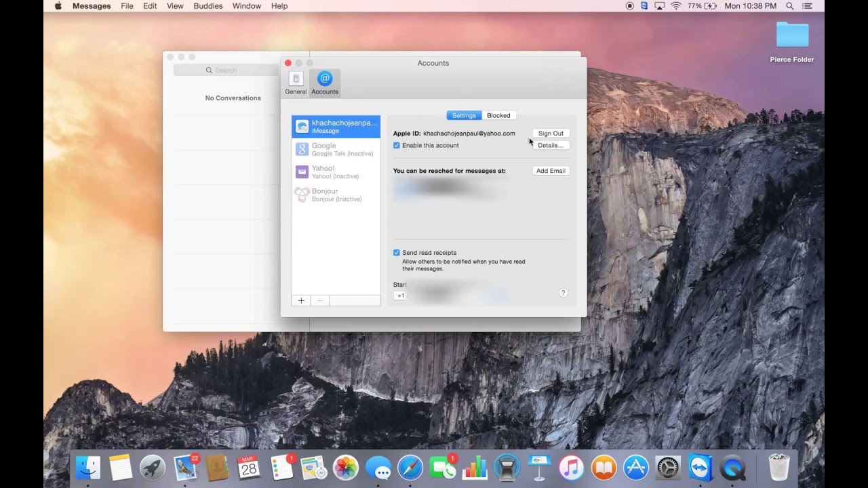Open the View menu
The image size is (868, 488).
(175, 6)
